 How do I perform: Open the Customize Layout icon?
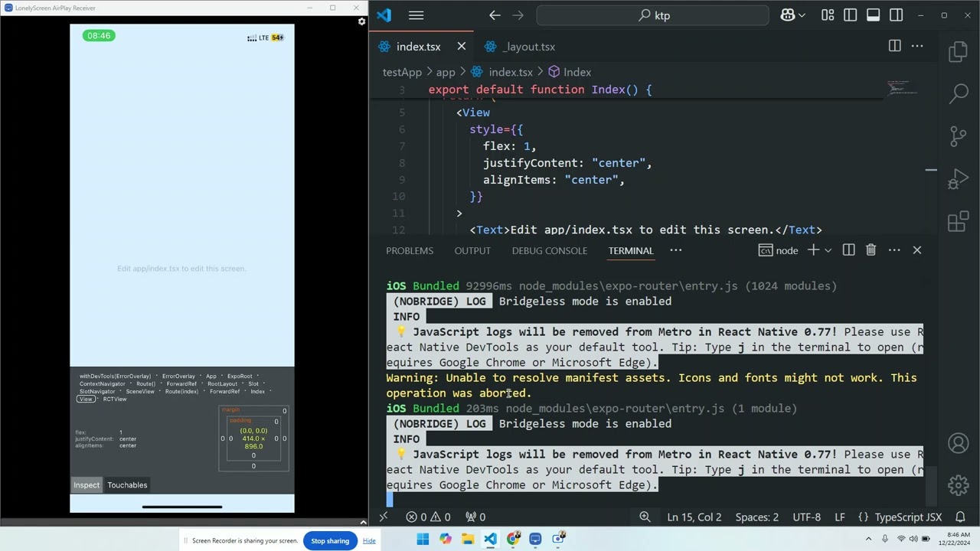tap(828, 15)
